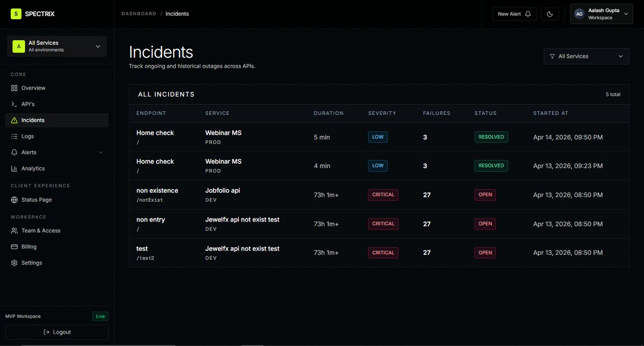
Task: Open Logs in the sidebar
Action: 57,136
